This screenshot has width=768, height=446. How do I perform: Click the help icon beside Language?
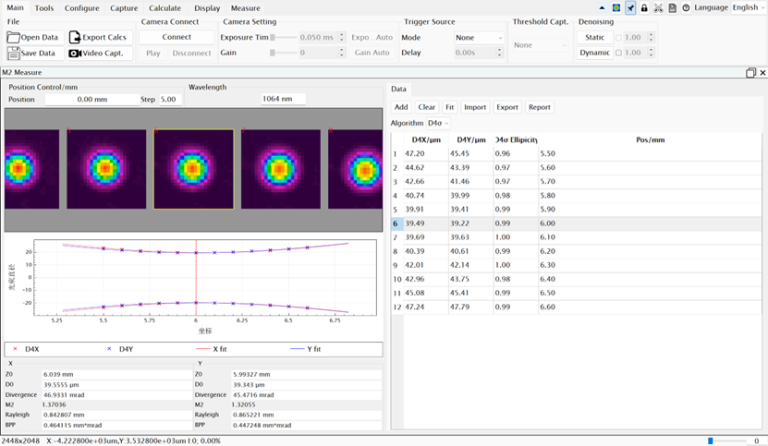(685, 8)
